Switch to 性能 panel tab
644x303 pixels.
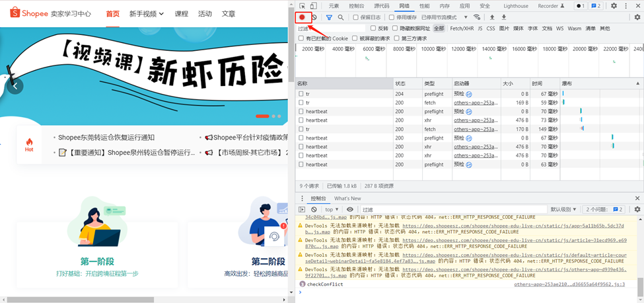coord(425,6)
